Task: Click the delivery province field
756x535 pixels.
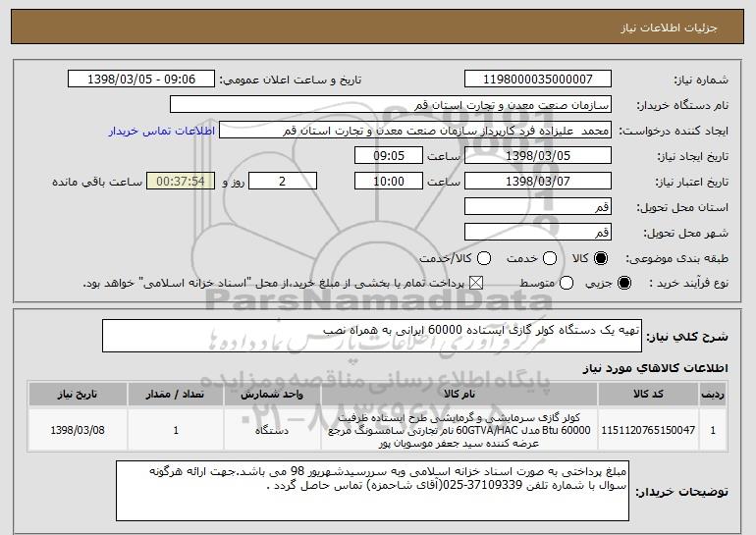Action: pos(538,207)
